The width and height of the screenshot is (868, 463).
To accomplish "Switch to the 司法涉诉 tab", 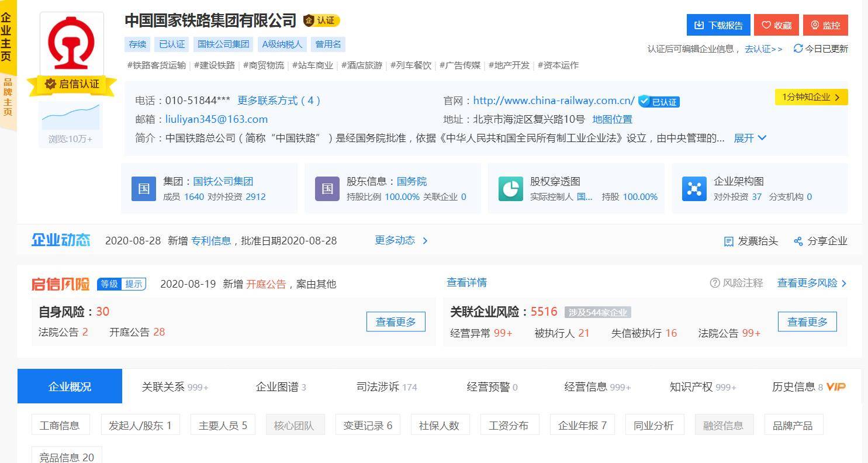I will point(387,387).
